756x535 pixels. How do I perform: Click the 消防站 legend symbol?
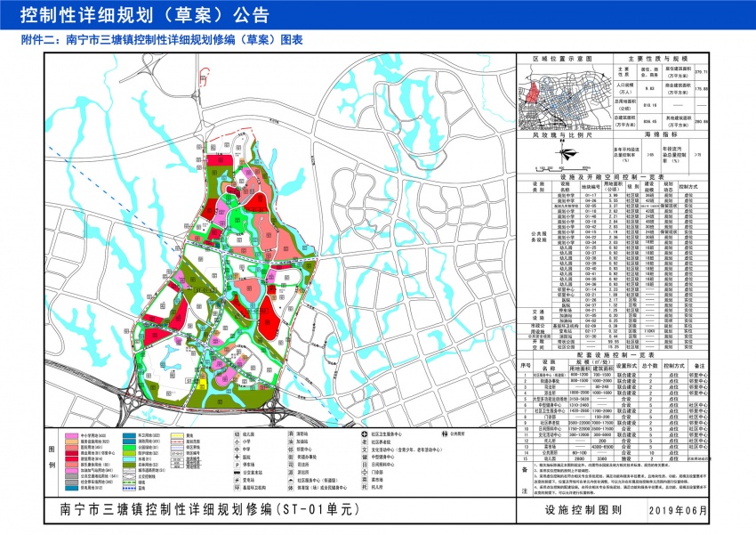(291, 434)
